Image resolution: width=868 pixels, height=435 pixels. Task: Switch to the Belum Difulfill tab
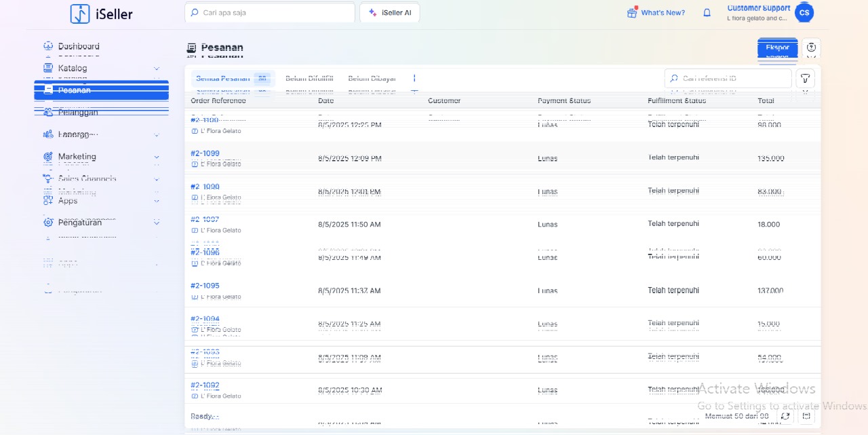309,79
